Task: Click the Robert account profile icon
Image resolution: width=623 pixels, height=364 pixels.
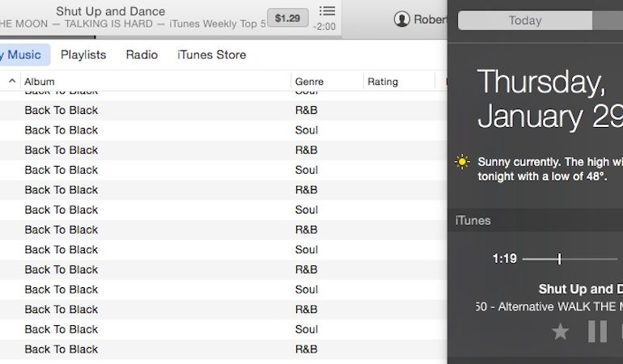Action: pyautogui.click(x=401, y=19)
